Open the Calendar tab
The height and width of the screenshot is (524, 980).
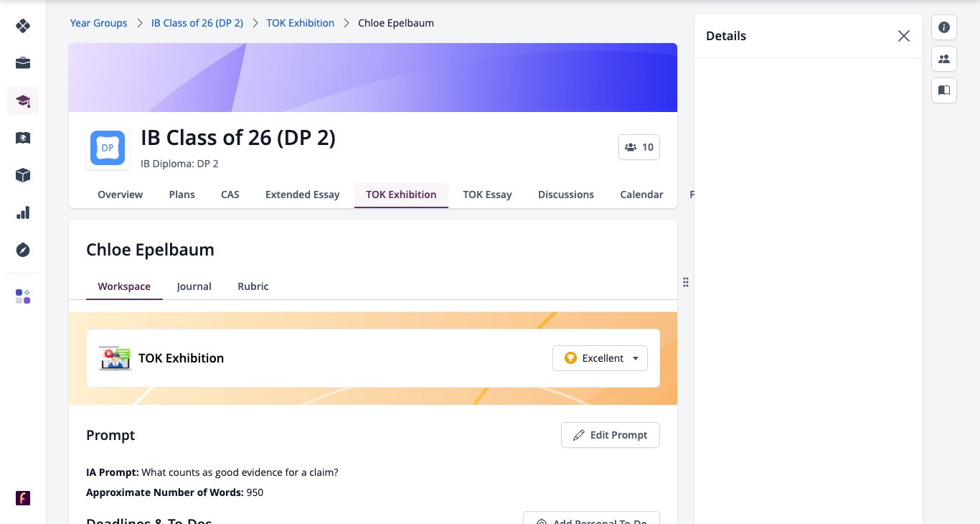641,195
